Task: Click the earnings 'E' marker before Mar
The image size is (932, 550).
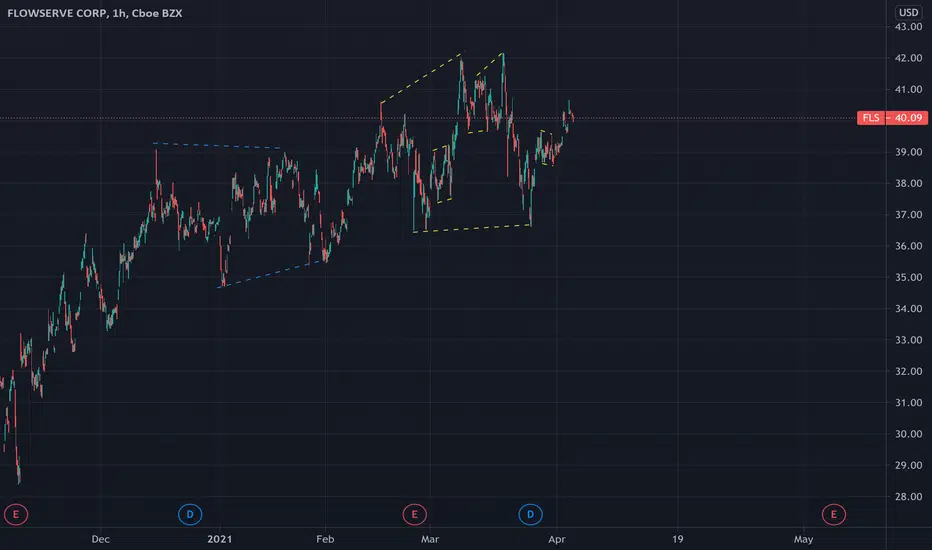Action: pyautogui.click(x=414, y=514)
